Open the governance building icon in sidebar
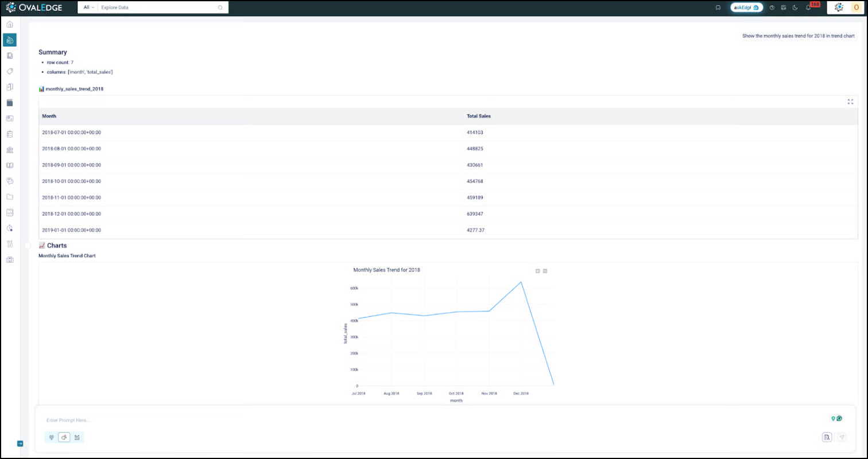 click(x=9, y=150)
